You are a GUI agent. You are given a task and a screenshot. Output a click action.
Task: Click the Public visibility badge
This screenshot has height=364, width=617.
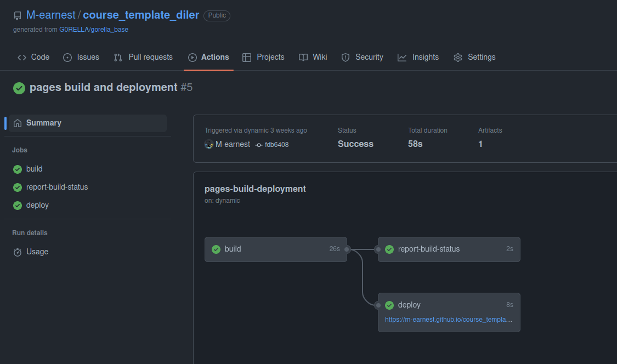[x=217, y=15]
